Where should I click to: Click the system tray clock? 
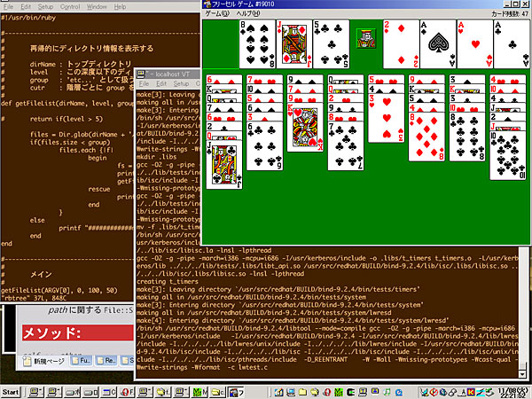pyautogui.click(x=514, y=391)
